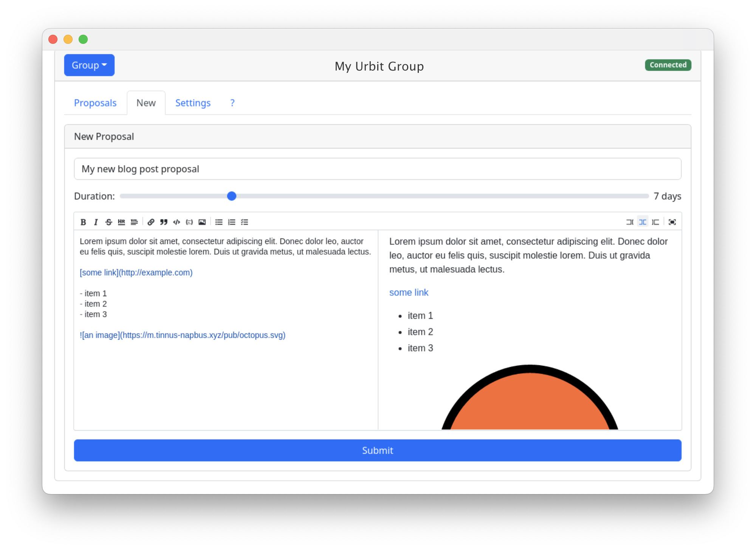Click the Duration slider handle

[232, 196]
